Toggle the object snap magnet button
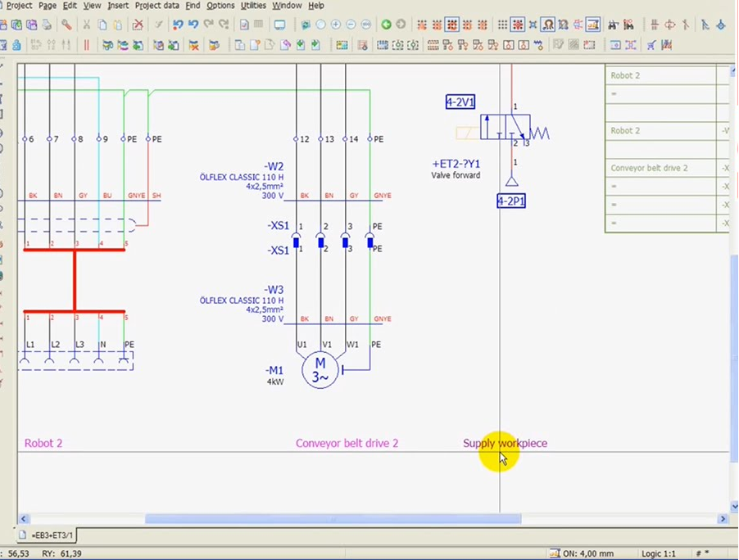 tap(547, 25)
